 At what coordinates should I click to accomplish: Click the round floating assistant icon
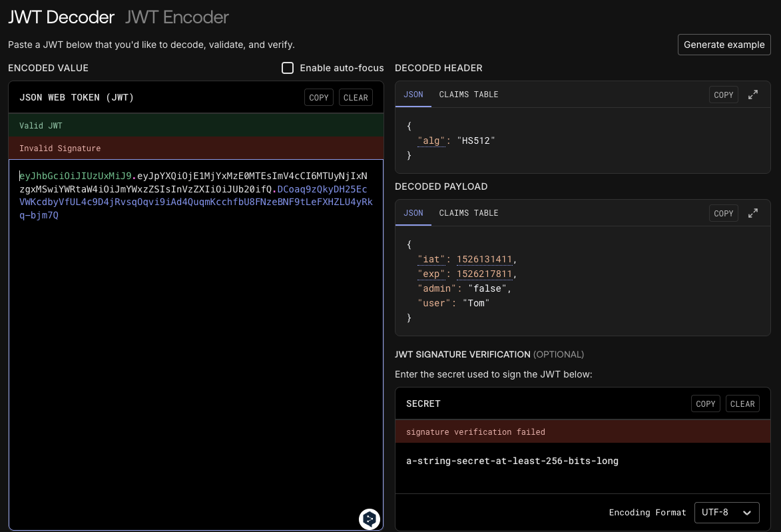370,519
